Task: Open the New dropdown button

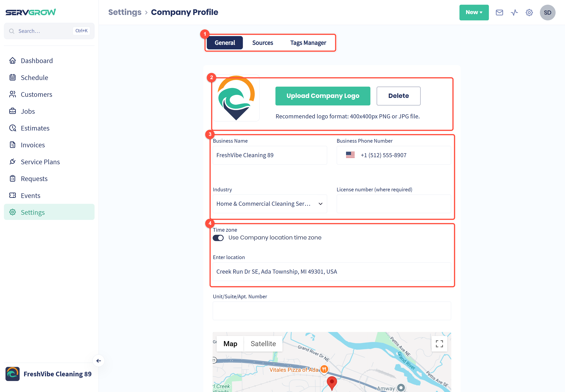Action: 474,13
